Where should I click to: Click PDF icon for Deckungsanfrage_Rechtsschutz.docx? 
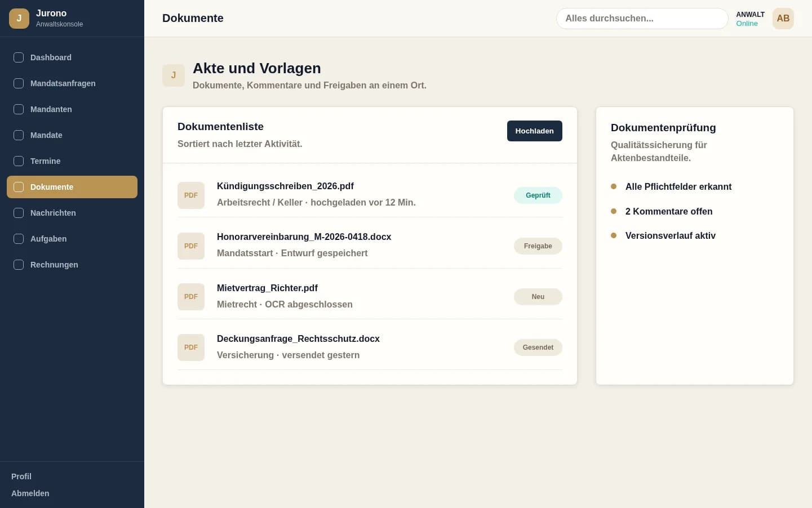191,347
